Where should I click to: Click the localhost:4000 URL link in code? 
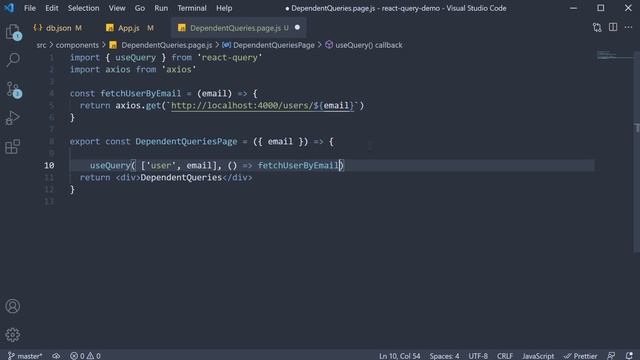[x=262, y=106]
